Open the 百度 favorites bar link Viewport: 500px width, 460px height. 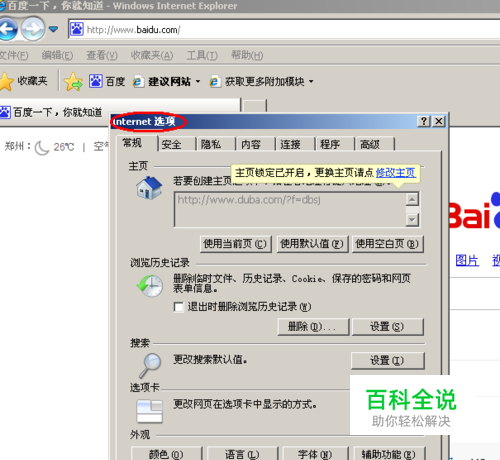(x=107, y=81)
